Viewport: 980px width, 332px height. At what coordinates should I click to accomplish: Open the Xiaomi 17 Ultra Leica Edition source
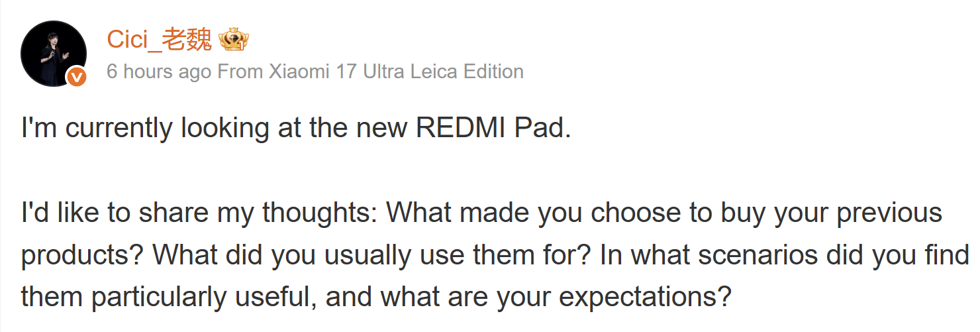click(x=395, y=72)
